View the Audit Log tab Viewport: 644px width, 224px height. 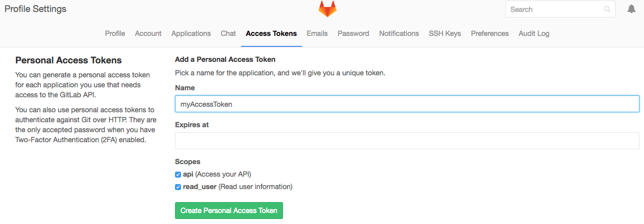coord(534,33)
